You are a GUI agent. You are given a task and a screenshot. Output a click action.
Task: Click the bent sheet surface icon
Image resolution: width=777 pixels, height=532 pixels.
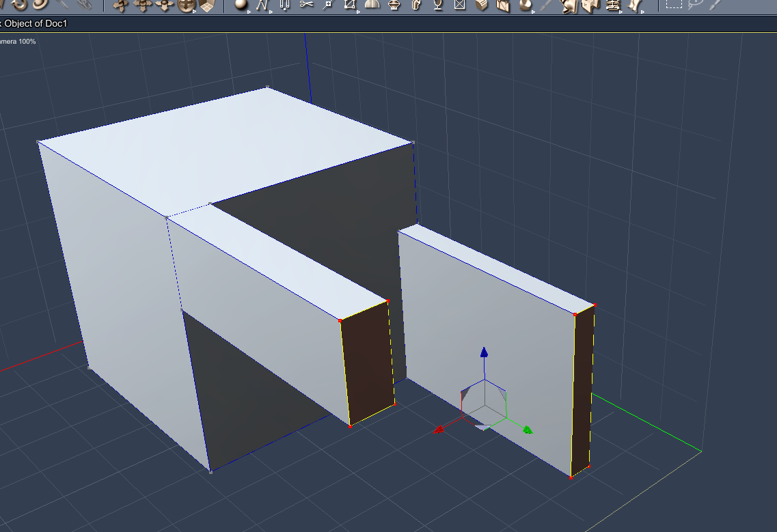tap(569, 6)
